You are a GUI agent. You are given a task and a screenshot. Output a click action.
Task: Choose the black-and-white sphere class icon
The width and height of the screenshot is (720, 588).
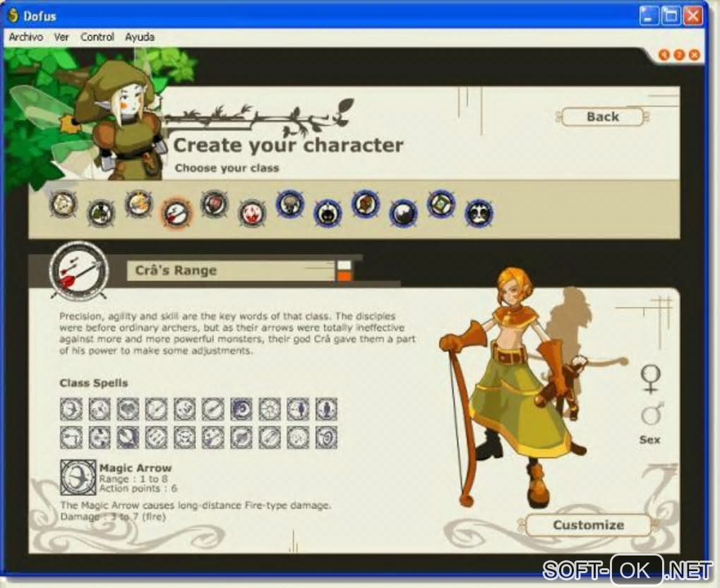(x=403, y=213)
